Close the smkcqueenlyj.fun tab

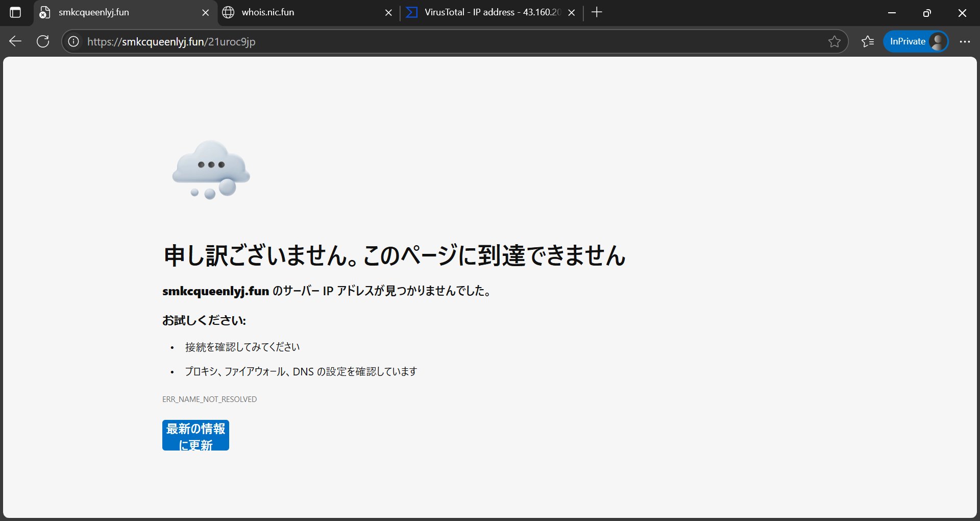coord(206,13)
